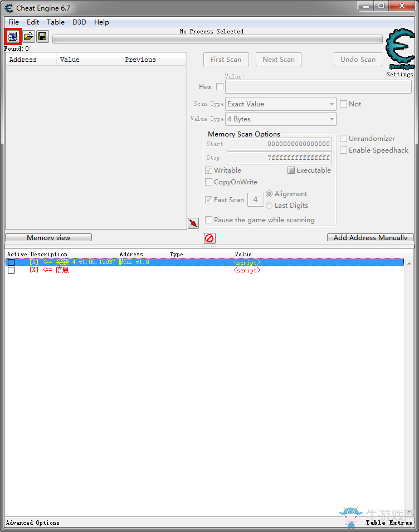The height and width of the screenshot is (532, 419).
Task: Open the File menu
Action: [x=13, y=22]
